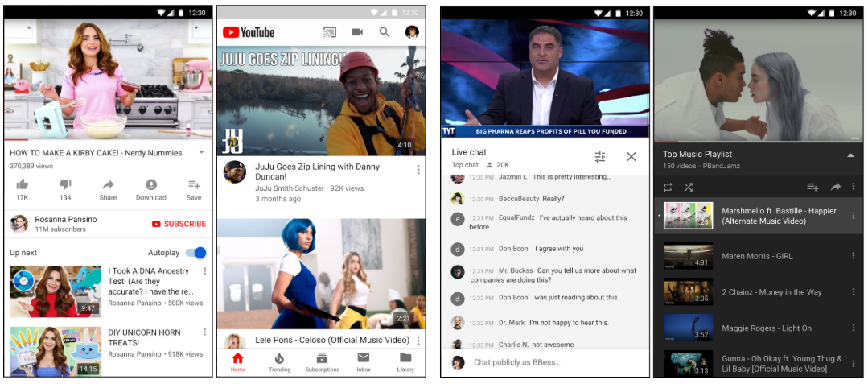The height and width of the screenshot is (384, 868).
Task: Play Maggie Rogers - Light On
Action: tap(759, 328)
